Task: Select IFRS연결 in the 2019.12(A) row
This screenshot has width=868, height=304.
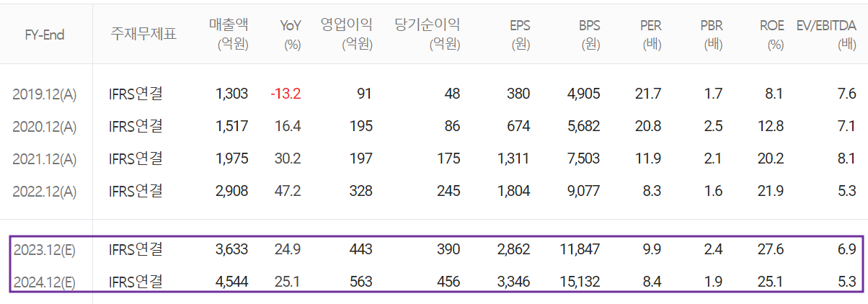Action: point(136,93)
